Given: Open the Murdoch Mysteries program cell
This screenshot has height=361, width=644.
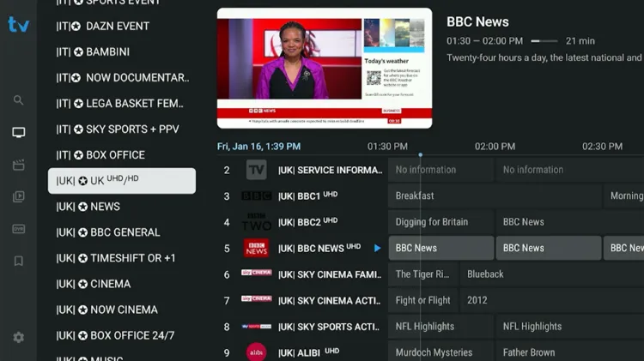Looking at the screenshot, I should coord(441,352).
